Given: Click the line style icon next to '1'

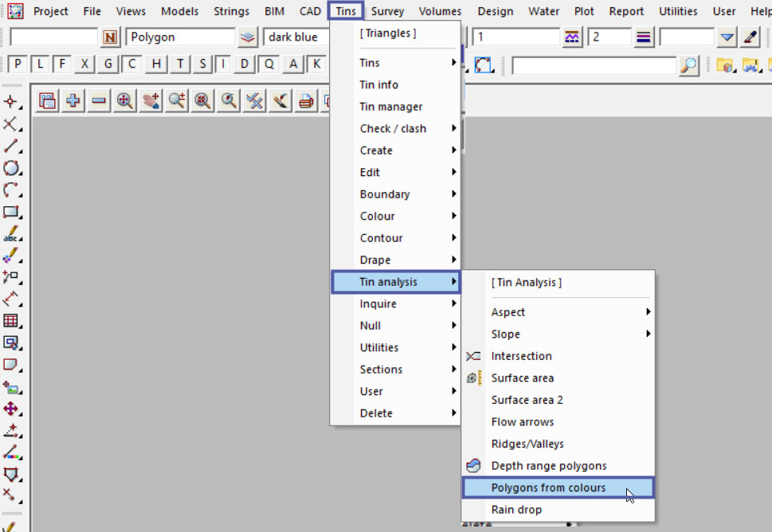Looking at the screenshot, I should click(571, 37).
